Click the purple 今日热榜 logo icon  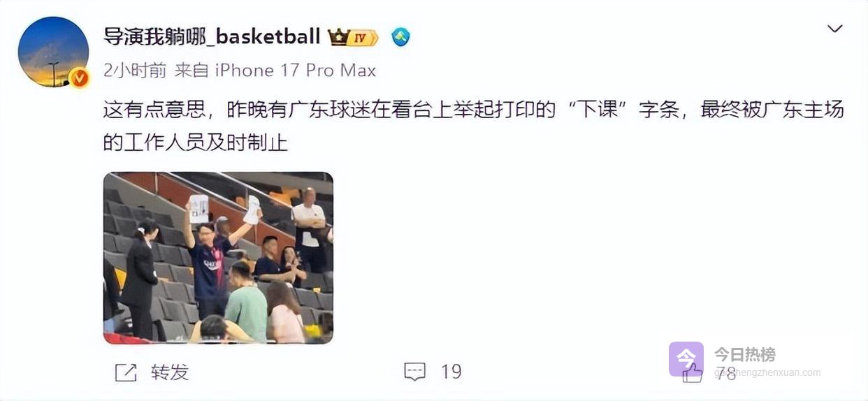click(x=686, y=359)
